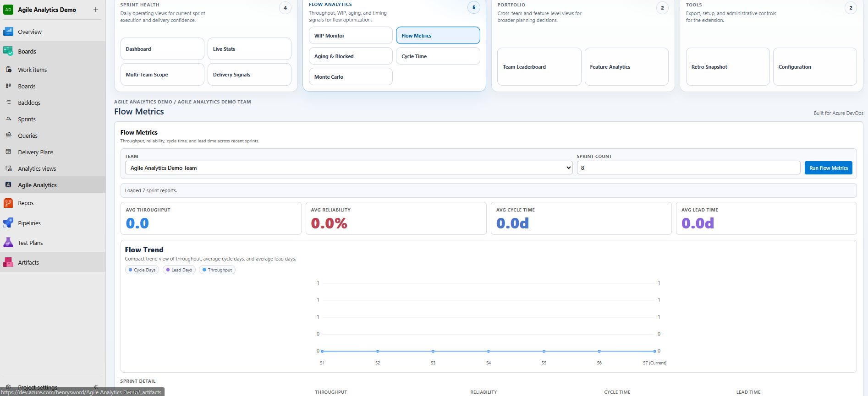
Task: Click the green Boards hub icon
Action: point(8,51)
